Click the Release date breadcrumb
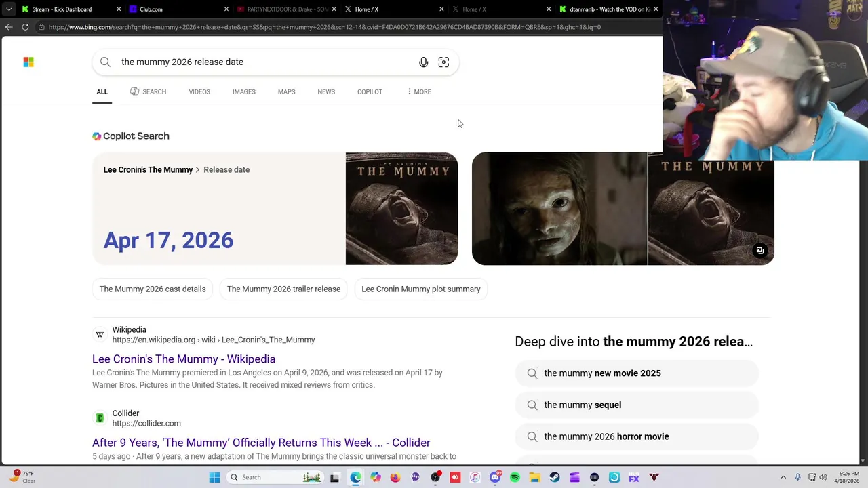The width and height of the screenshot is (868, 488). (226, 170)
